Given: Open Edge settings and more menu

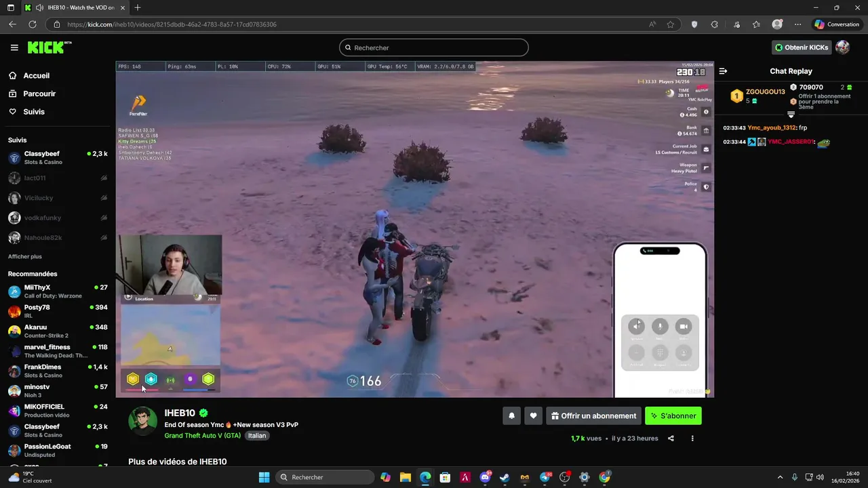Looking at the screenshot, I should pos(797,24).
